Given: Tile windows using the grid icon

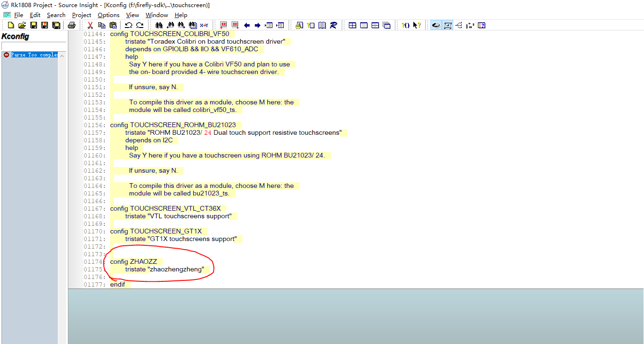Looking at the screenshot, I should 353,25.
